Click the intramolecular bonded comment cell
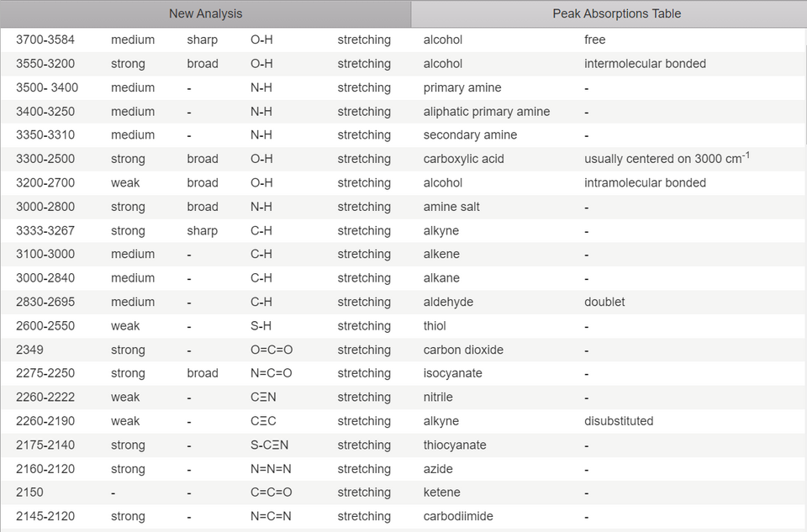The image size is (807, 532). 645,182
